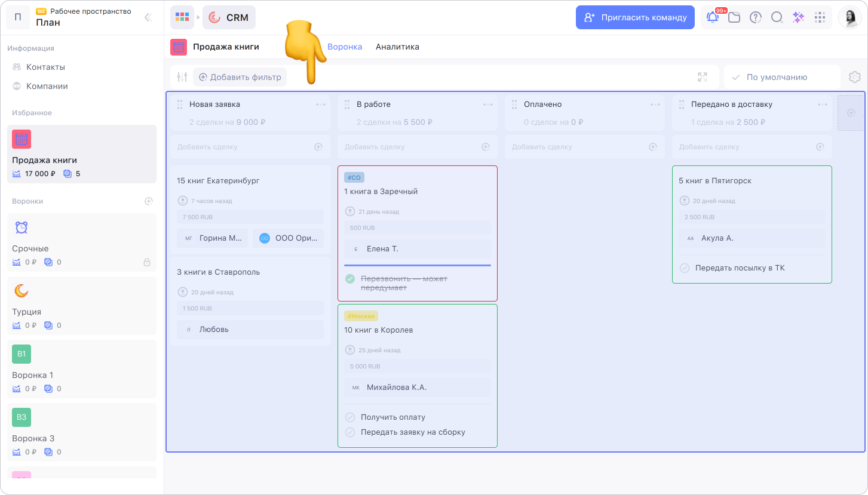Open the folder icon in header
Viewport: 868px width, 495px height.
pos(734,17)
